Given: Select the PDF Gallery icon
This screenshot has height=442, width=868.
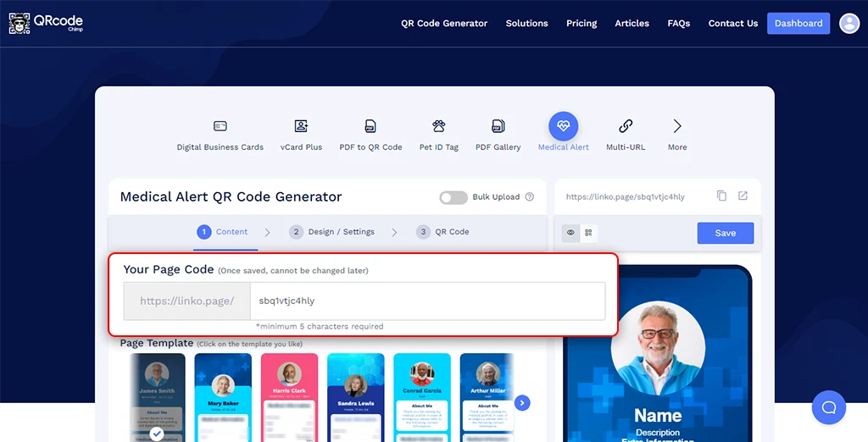Looking at the screenshot, I should click(x=498, y=126).
